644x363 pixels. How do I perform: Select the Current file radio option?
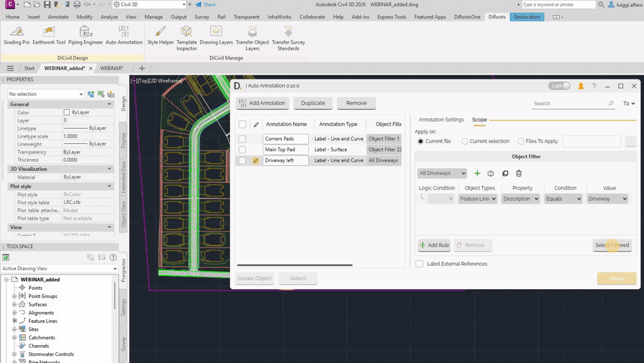tap(421, 141)
